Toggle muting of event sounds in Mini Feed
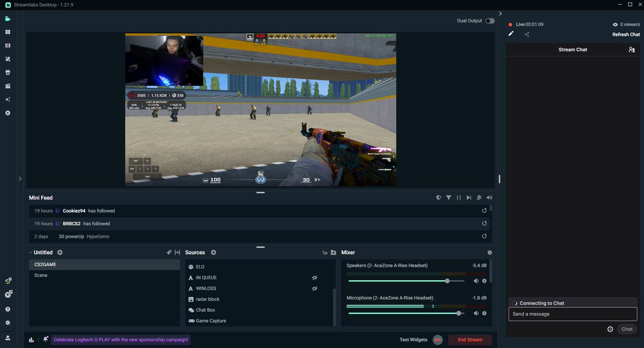 coord(479,198)
